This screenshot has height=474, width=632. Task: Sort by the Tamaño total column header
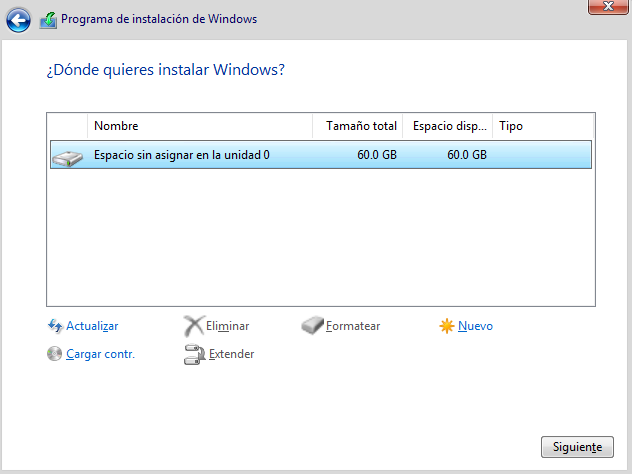(358, 126)
